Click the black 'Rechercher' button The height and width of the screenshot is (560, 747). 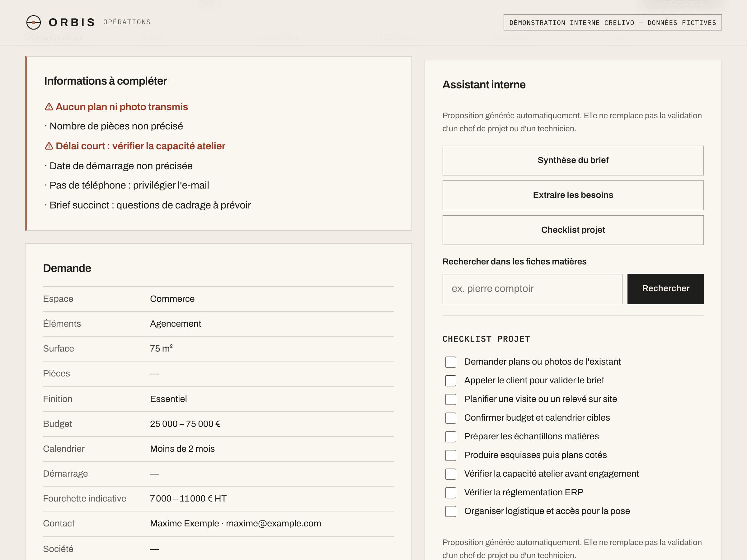[x=665, y=289]
